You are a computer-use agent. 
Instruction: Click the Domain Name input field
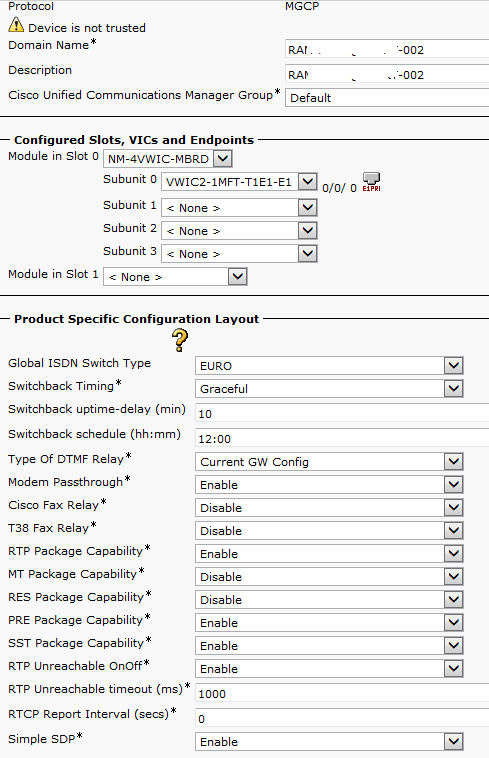[x=387, y=49]
